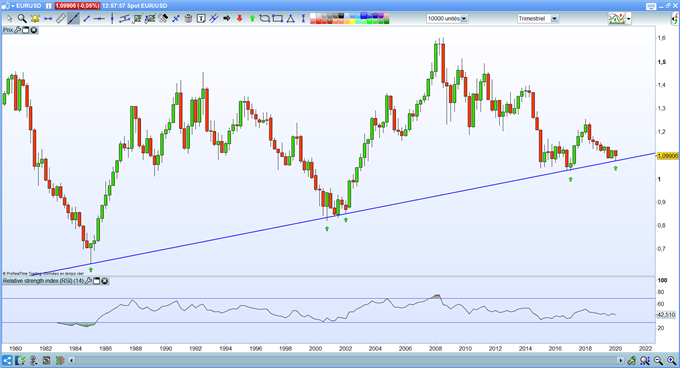Close the Prix panel

tap(33, 30)
